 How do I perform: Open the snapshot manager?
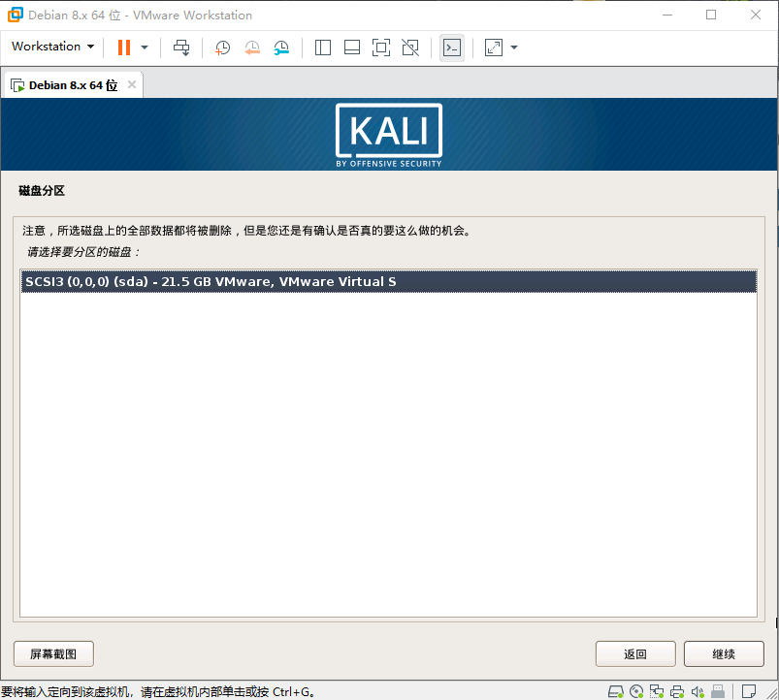click(x=281, y=48)
